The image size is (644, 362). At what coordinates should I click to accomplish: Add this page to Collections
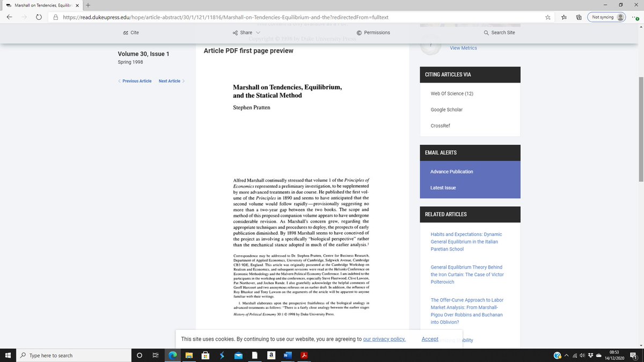pyautogui.click(x=579, y=17)
